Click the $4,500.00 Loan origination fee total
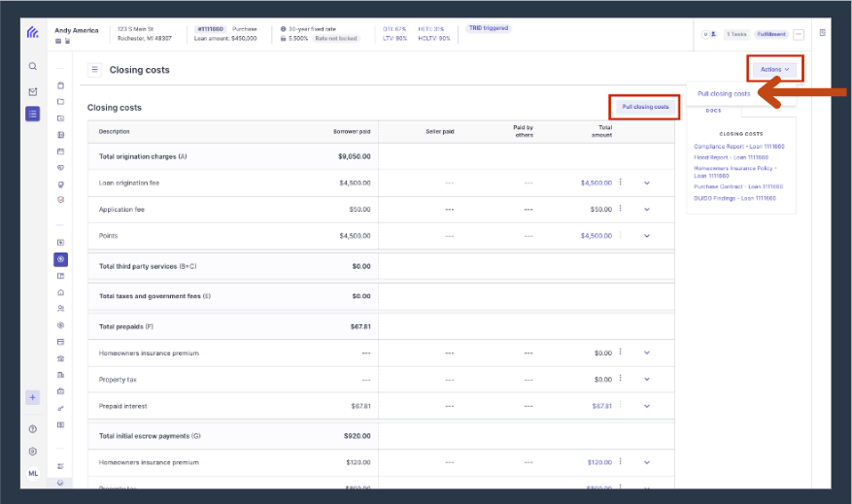Screen dimensions: 852x504 [x=596, y=183]
